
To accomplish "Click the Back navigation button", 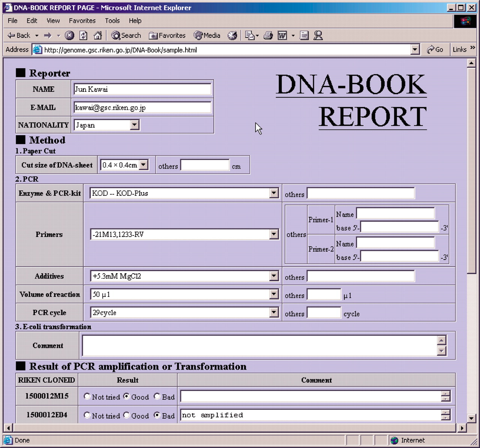I will point(19,35).
